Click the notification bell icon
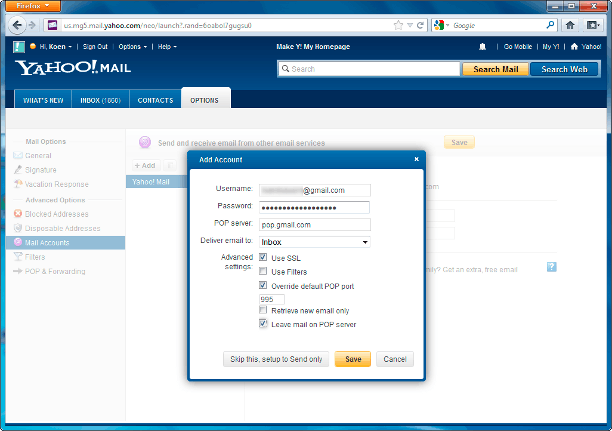The image size is (612, 431). click(x=482, y=47)
